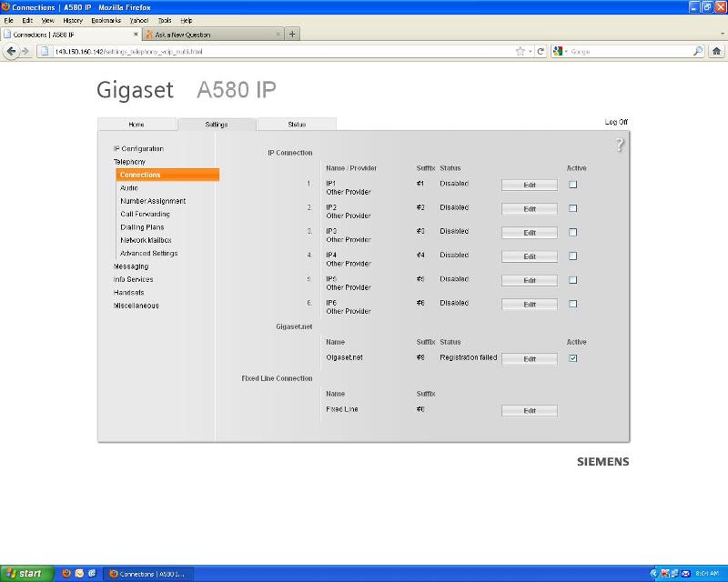
Task: Open the search engine selector dropdown arrow
Action: pyautogui.click(x=566, y=52)
